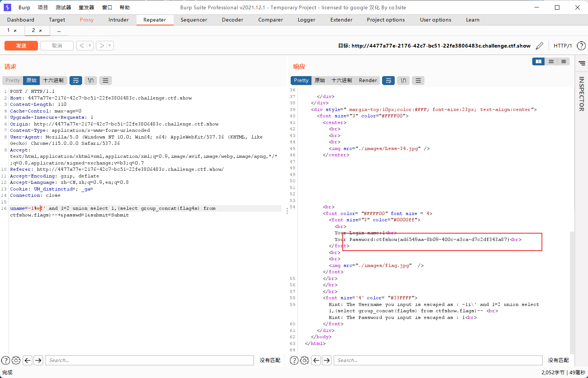
Task: Go to next request search match
Action: (x=38, y=360)
